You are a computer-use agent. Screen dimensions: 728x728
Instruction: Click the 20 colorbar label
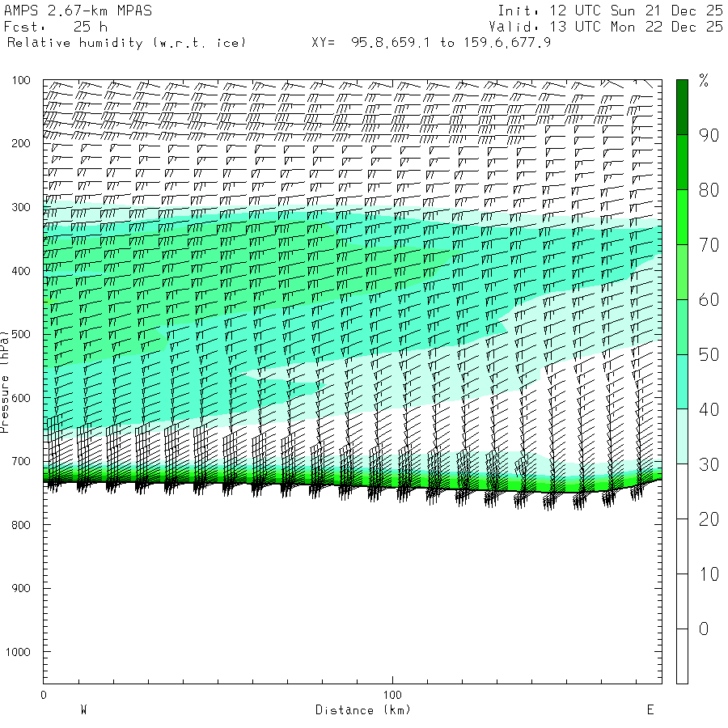click(709, 519)
